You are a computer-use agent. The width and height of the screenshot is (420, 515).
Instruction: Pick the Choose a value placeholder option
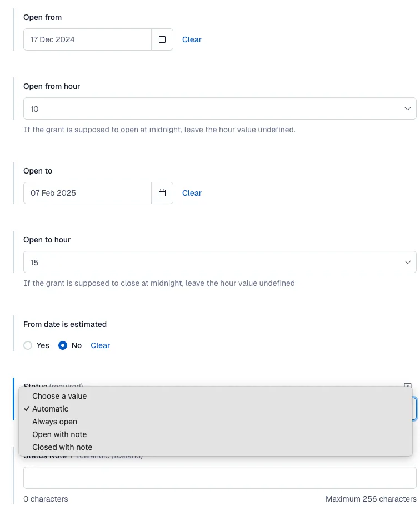point(59,396)
